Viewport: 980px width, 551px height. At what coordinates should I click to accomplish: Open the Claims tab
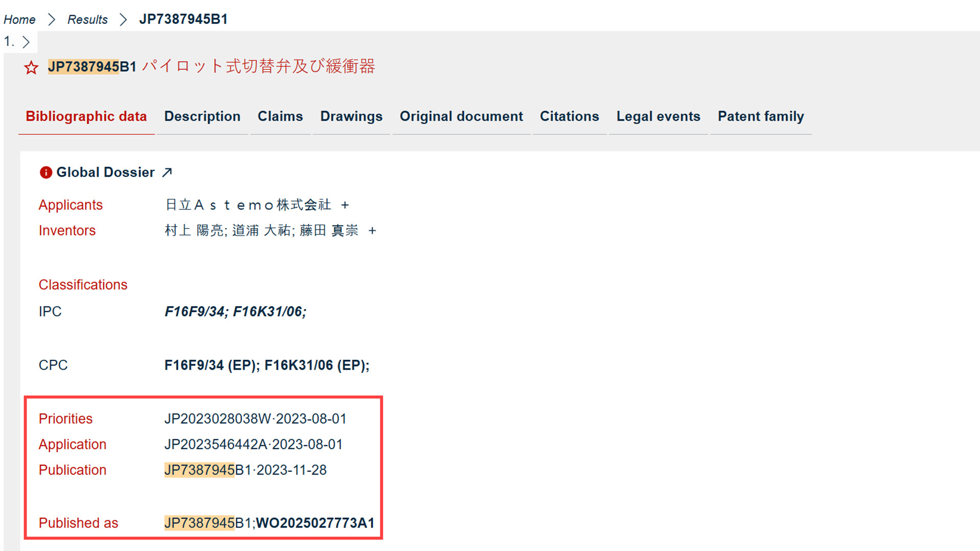(280, 116)
